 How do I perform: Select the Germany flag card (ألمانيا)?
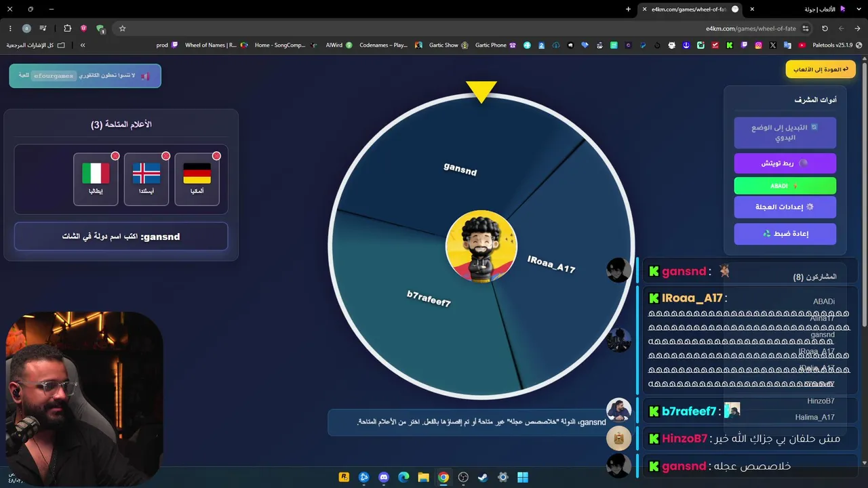[197, 179]
